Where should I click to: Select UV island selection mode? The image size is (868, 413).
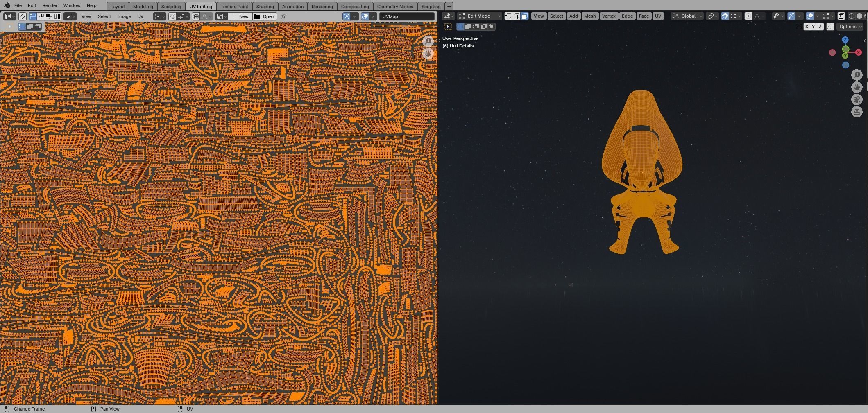tap(57, 16)
